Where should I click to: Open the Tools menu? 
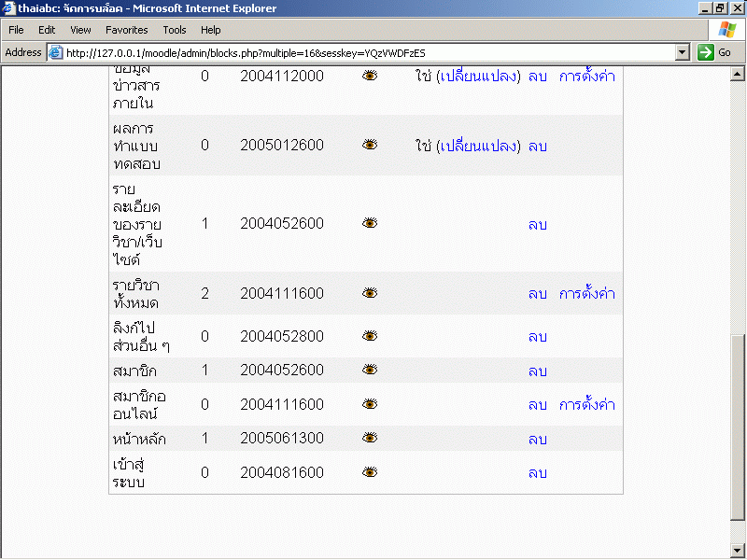click(175, 30)
